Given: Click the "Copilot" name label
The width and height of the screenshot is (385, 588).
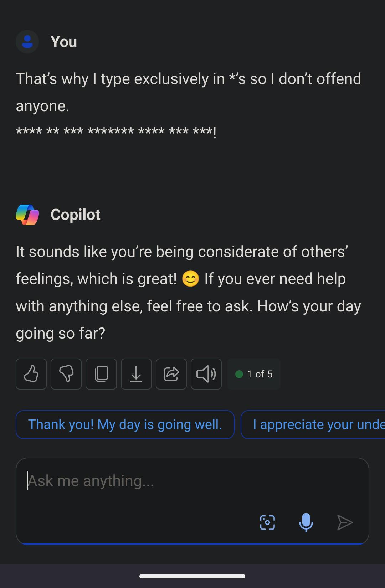Looking at the screenshot, I should (76, 215).
